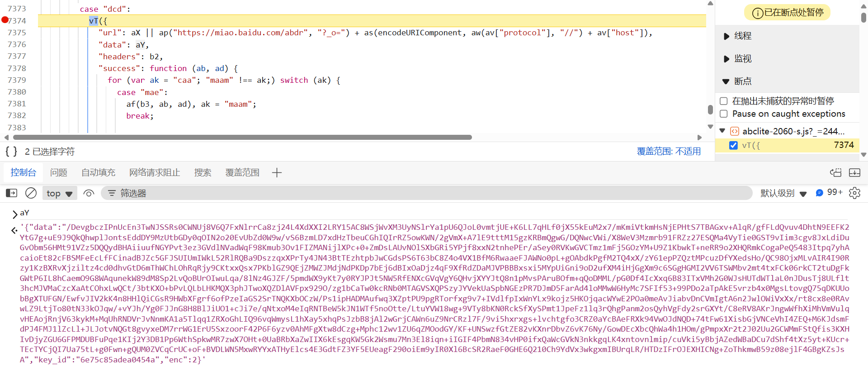
Task: Open the 默认级别 log level dropdown
Action: pyautogui.click(x=783, y=193)
